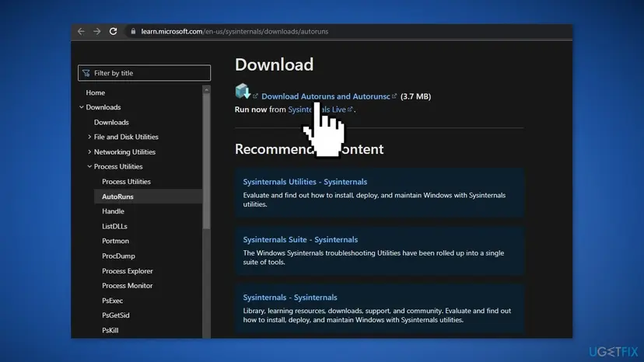Click the (3.7 MB) file size text
644x362 pixels.
click(415, 96)
